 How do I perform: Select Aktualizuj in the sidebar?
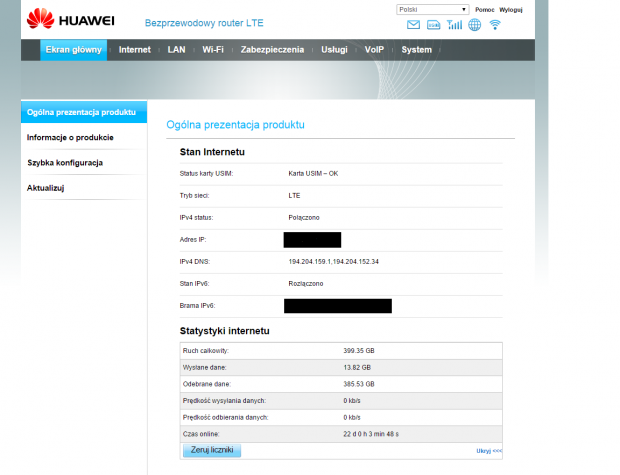(x=45, y=187)
